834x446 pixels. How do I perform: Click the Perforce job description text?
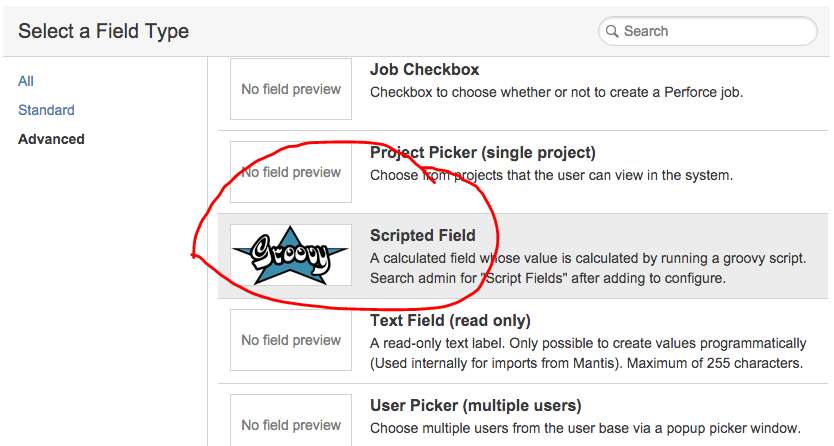pyautogui.click(x=556, y=92)
